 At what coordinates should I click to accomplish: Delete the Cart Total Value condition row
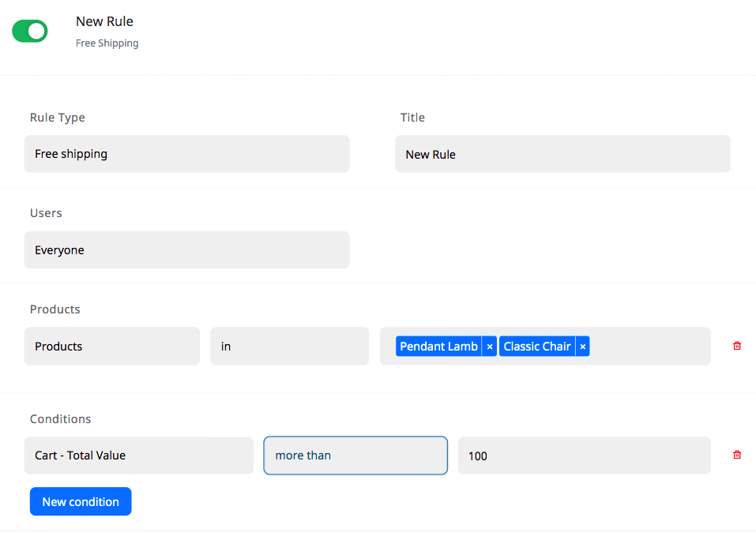coord(737,455)
